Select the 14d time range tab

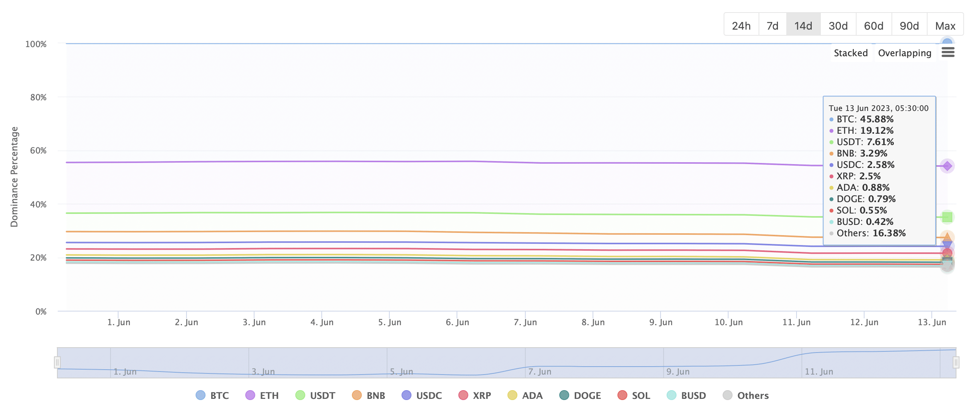click(x=803, y=25)
